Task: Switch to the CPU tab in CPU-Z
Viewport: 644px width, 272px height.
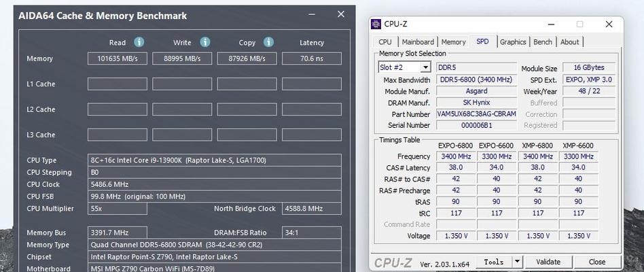Action: click(x=385, y=42)
